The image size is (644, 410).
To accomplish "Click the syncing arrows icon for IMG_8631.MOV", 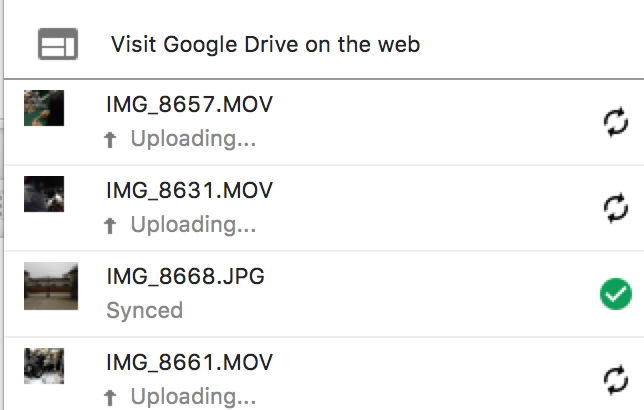I will (617, 208).
